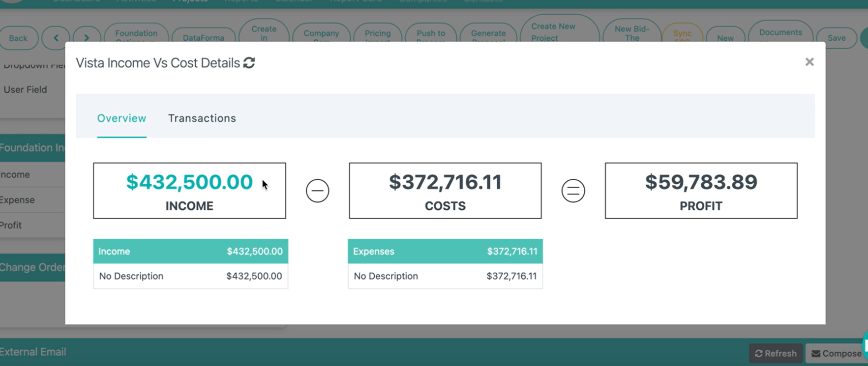Refresh the Vista Income Vs Cost details icon

click(x=249, y=63)
